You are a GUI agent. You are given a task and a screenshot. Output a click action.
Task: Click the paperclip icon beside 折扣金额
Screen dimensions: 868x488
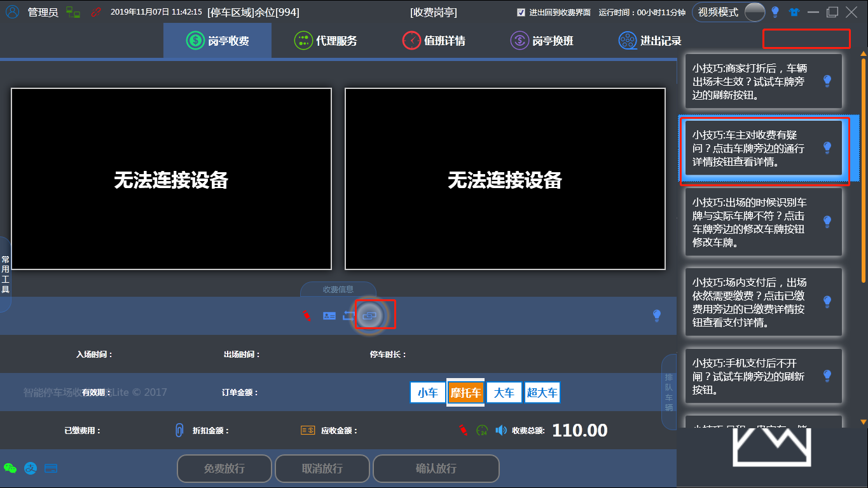pos(179,430)
